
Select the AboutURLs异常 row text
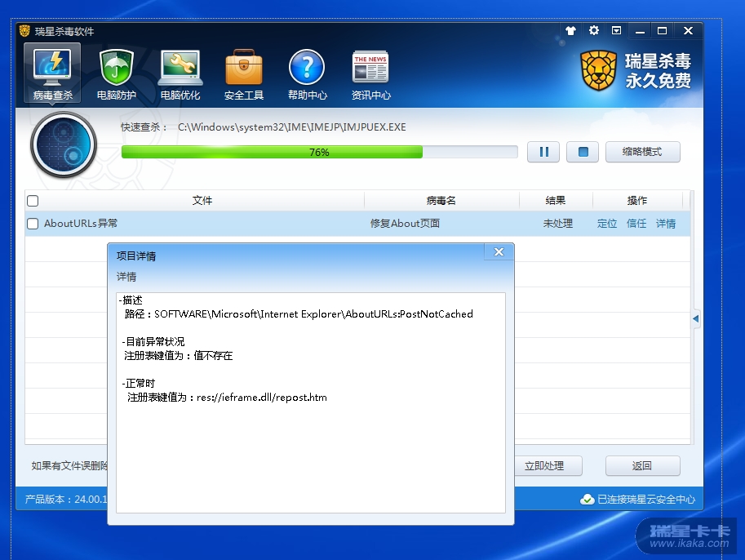pyautogui.click(x=81, y=224)
